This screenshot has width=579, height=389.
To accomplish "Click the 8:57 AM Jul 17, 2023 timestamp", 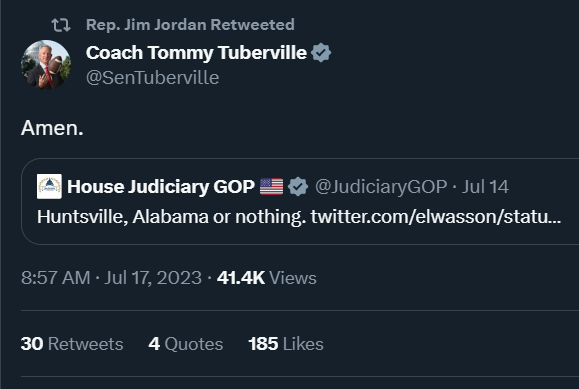I will point(111,278).
